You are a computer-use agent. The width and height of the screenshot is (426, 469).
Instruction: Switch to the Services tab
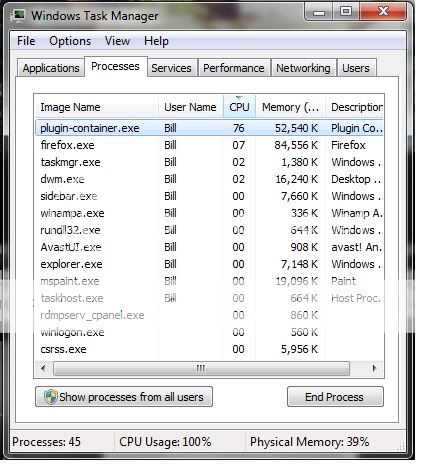171,68
